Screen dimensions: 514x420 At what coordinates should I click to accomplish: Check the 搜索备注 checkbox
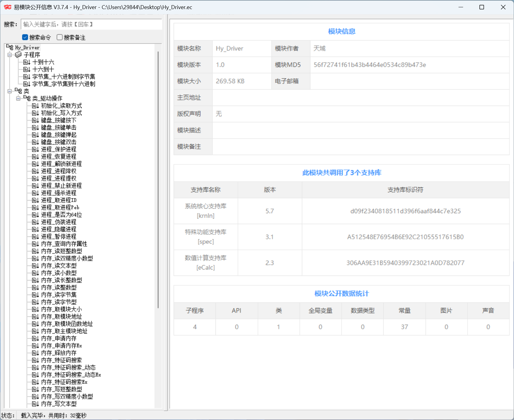pos(60,37)
